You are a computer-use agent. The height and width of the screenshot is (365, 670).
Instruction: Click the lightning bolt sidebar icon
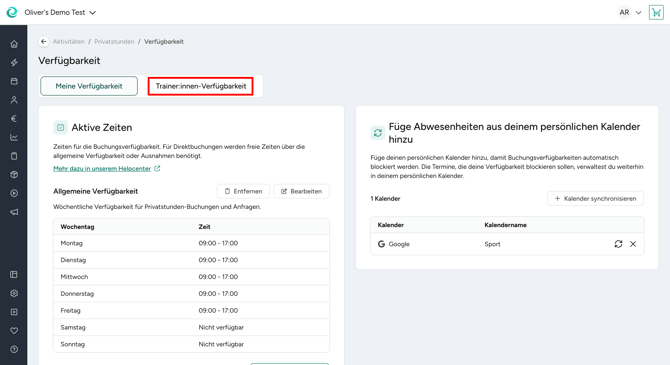[x=14, y=63]
